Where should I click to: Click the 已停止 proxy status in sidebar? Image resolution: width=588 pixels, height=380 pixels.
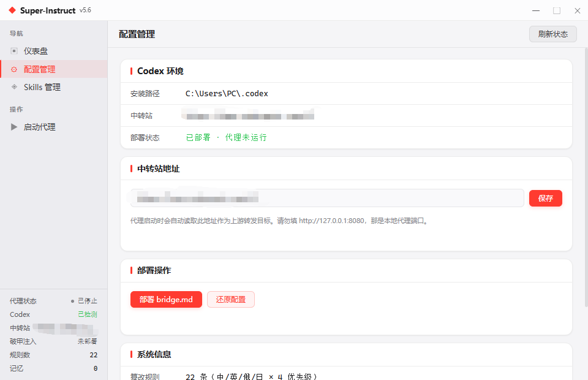point(88,301)
